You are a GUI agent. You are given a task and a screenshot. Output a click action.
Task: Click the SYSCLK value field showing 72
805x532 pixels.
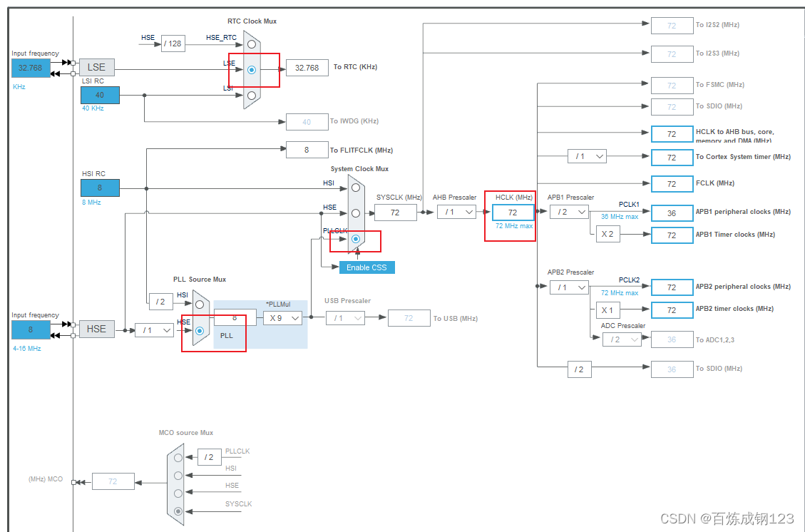(x=396, y=212)
